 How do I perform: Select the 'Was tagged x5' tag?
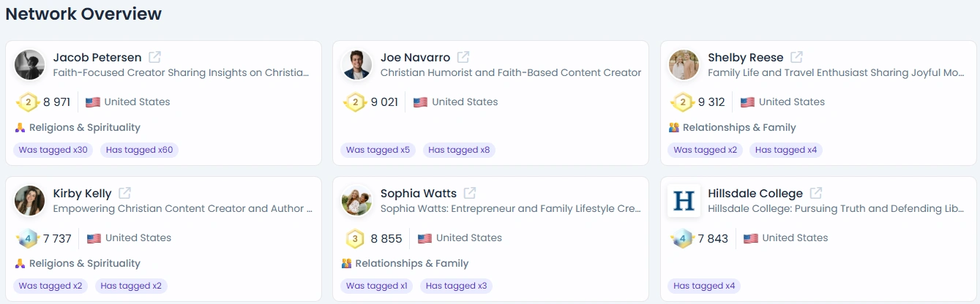[378, 150]
